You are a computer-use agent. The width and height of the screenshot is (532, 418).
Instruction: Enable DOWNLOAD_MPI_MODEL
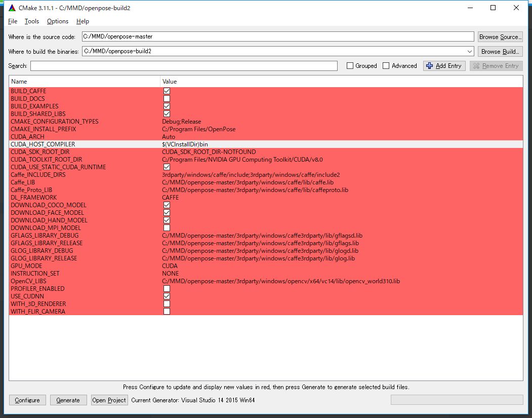(167, 227)
